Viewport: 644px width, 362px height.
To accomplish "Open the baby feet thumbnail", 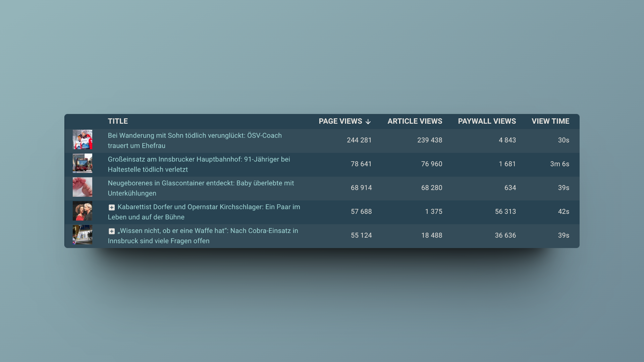I will (x=83, y=187).
